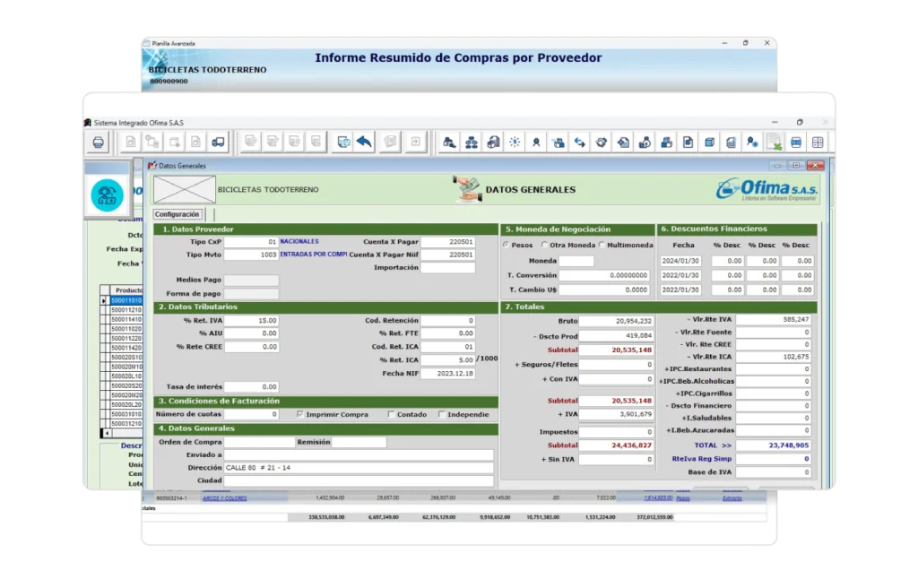Click the + IVA field showing 3,901,679
Viewport: 918px width, 588px height.
click(x=616, y=414)
